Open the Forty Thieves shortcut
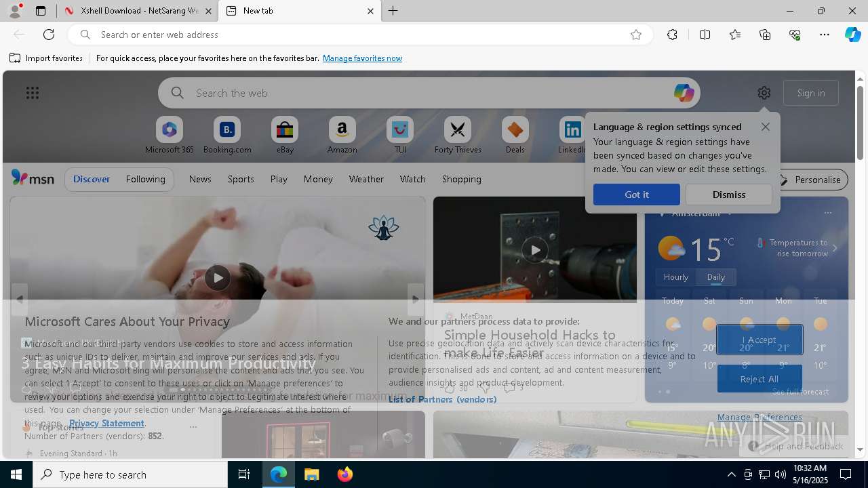Image resolution: width=868 pixels, height=488 pixels. click(x=458, y=136)
